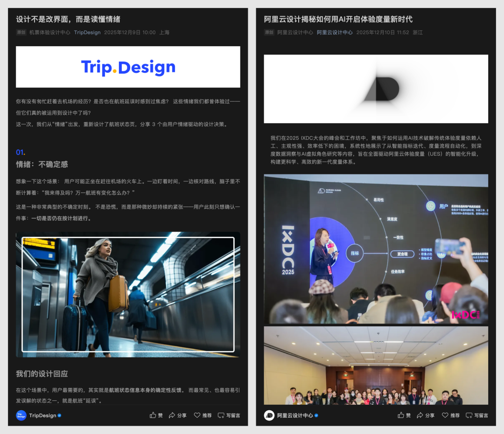Open the TripDesign author link in the header
This screenshot has height=434, width=504.
[87, 32]
